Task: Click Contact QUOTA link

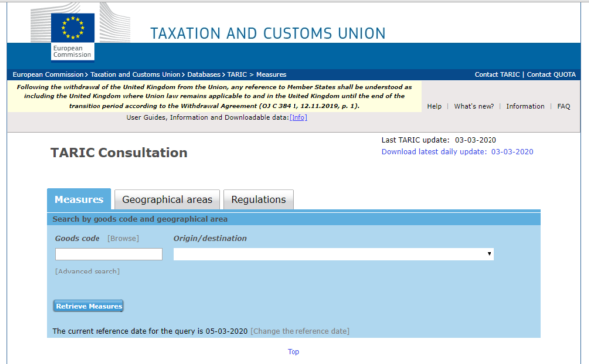Action: pos(551,74)
